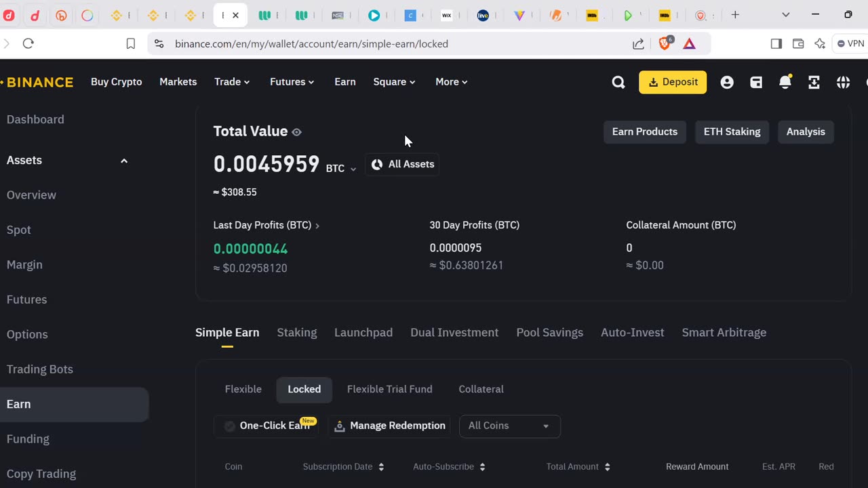Image resolution: width=868 pixels, height=488 pixels.
Task: Open Brave Wallet icon
Action: (x=798, y=43)
